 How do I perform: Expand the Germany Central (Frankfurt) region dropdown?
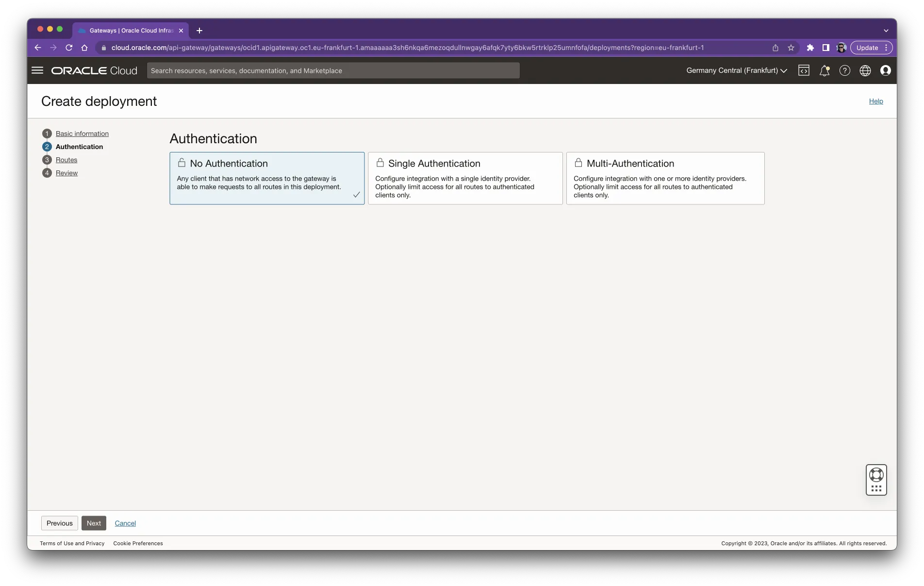(x=737, y=70)
